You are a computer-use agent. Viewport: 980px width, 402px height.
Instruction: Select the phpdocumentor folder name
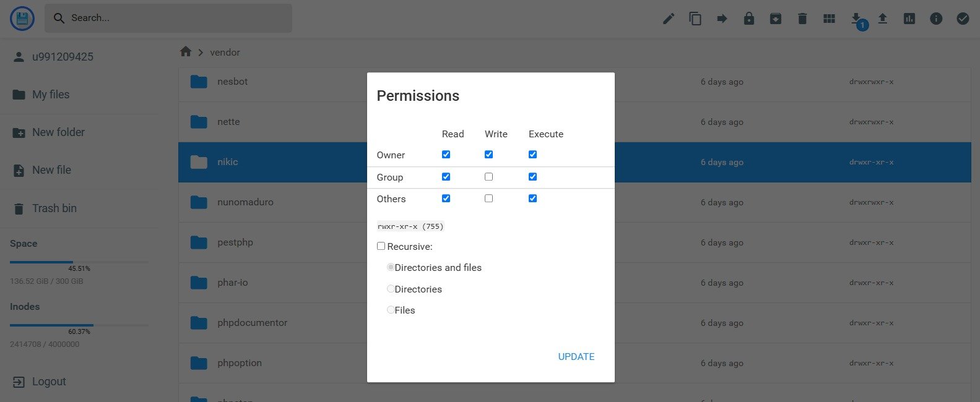(253, 323)
